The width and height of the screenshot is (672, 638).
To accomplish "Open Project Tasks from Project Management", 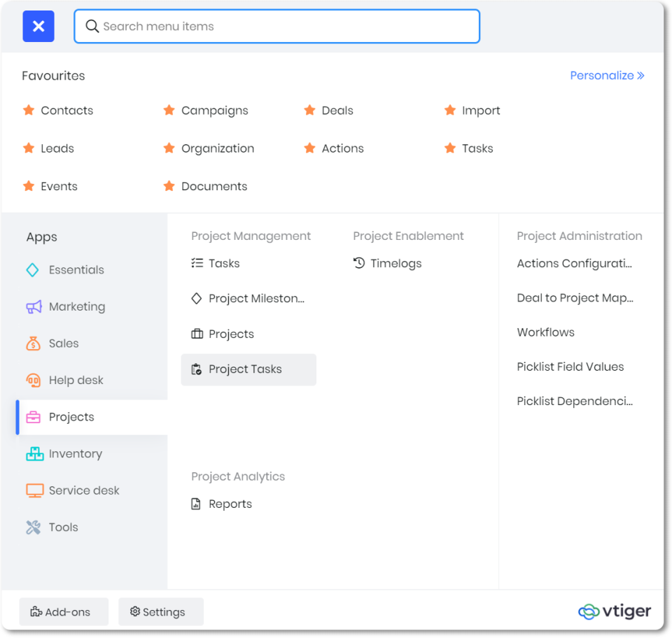I will [x=245, y=369].
